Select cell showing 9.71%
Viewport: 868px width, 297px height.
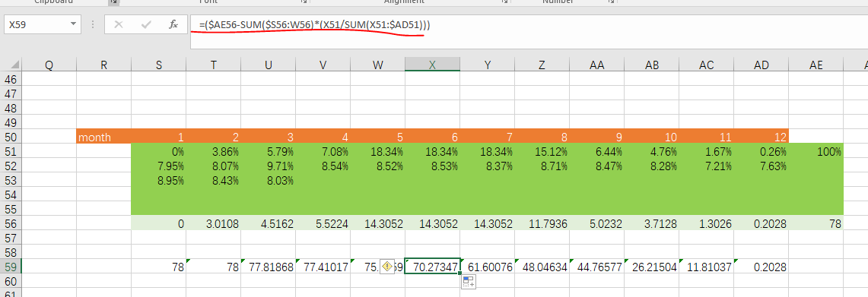[x=269, y=166]
